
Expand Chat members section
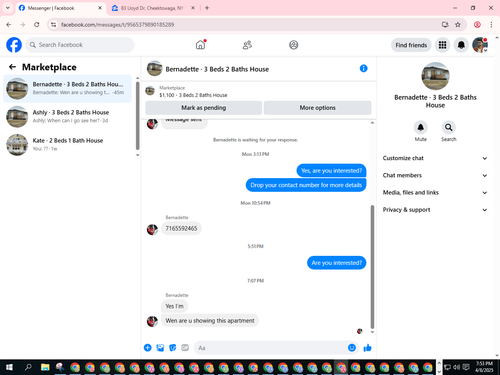(435, 175)
